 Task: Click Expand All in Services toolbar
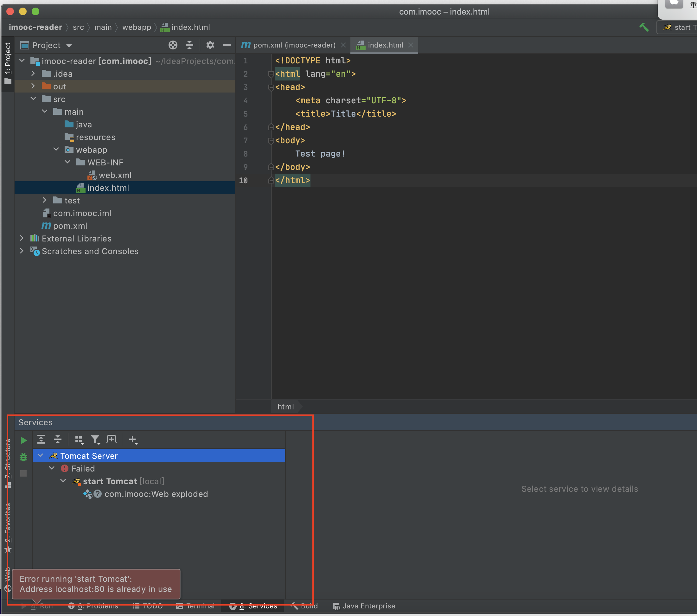click(x=41, y=440)
